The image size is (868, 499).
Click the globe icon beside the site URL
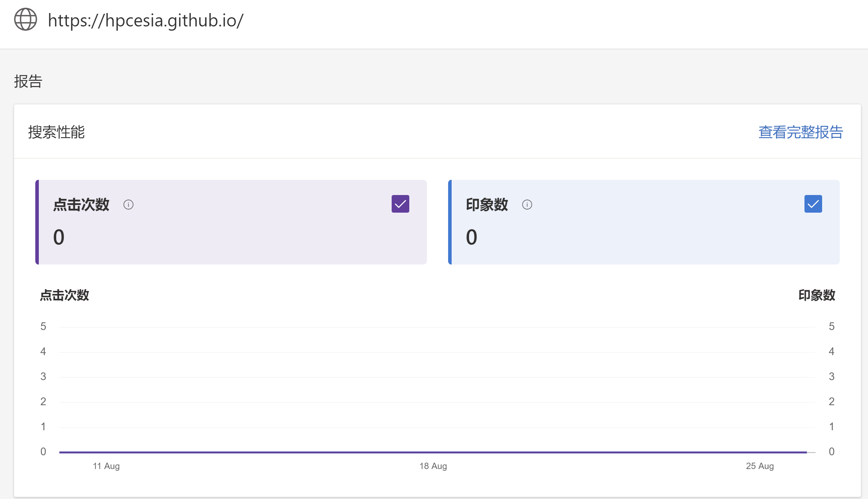(x=25, y=19)
